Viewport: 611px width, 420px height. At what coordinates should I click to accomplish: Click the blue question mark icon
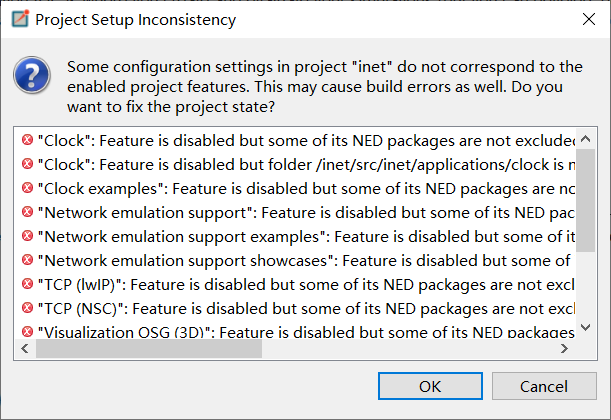(33, 77)
